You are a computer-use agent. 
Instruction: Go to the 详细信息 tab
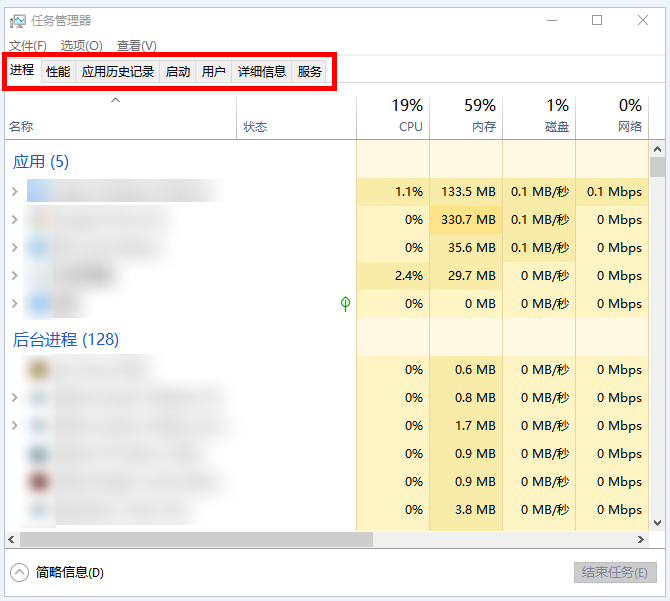click(261, 72)
